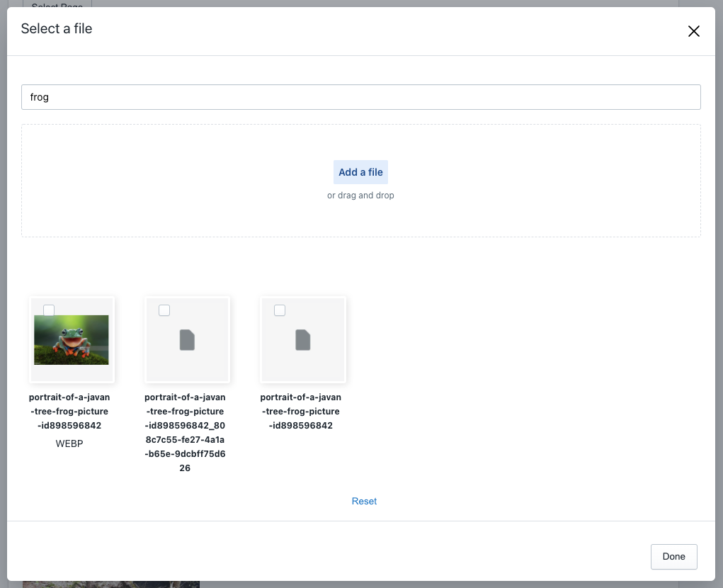Click the X close icon top right
This screenshot has height=588, width=723.
point(693,31)
